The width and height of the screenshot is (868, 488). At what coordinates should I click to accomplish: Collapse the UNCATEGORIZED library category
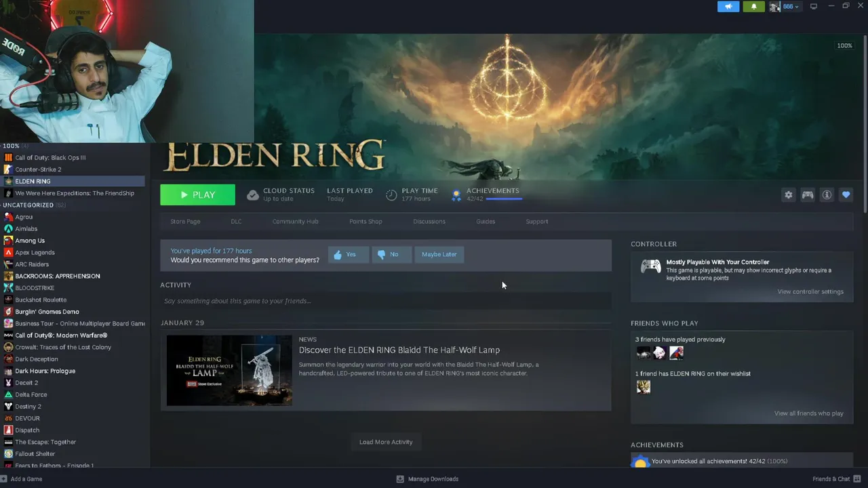click(28, 205)
